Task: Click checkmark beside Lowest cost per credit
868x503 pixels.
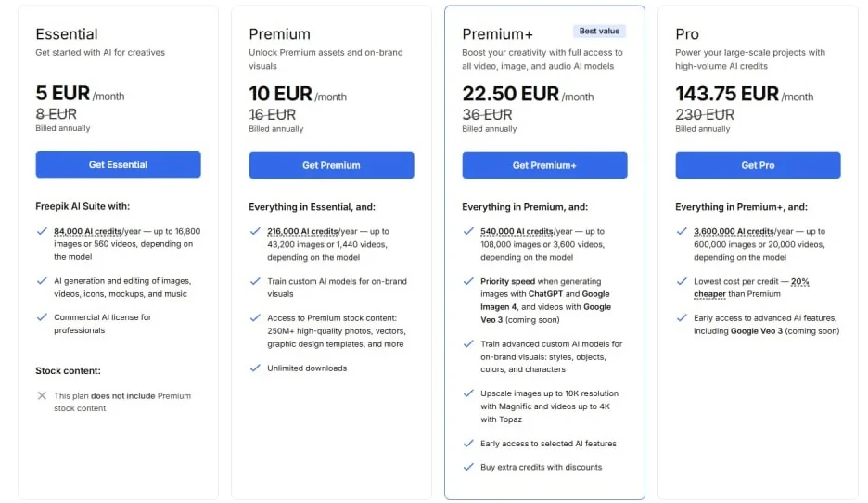Action: [682, 281]
